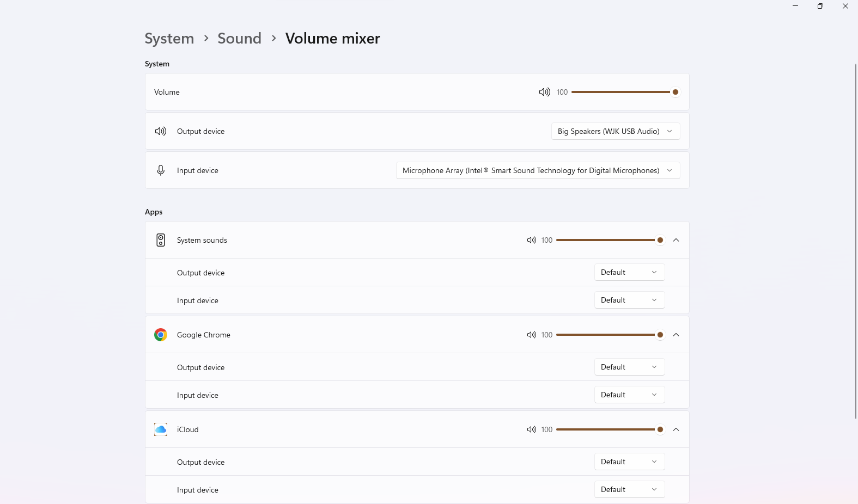The image size is (858, 504).
Task: Click the Apps section heading
Action: (x=154, y=212)
